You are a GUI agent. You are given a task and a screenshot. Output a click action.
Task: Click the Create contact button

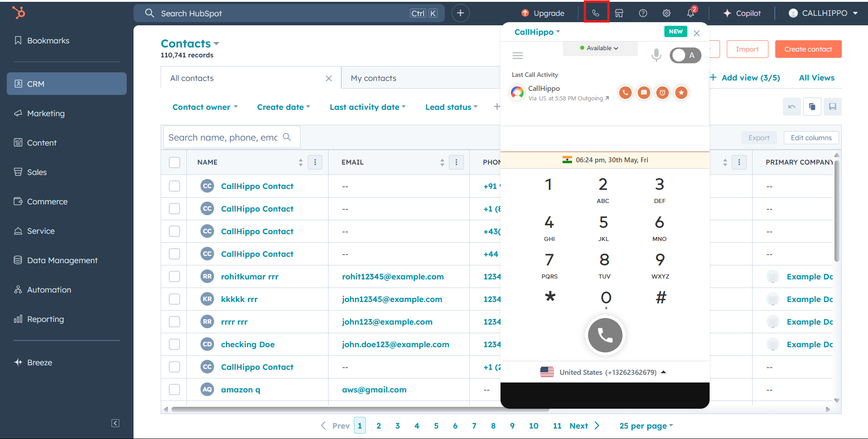pos(808,49)
